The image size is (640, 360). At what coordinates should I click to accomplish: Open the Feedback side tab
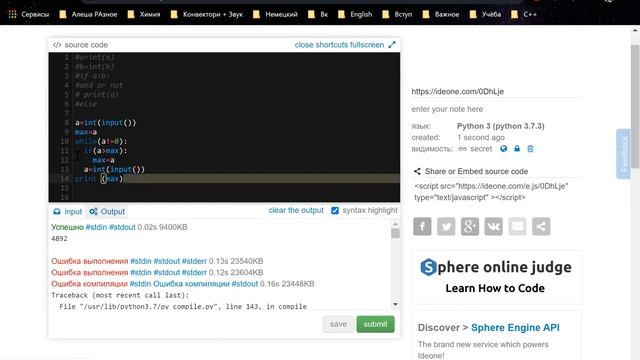coord(623,154)
